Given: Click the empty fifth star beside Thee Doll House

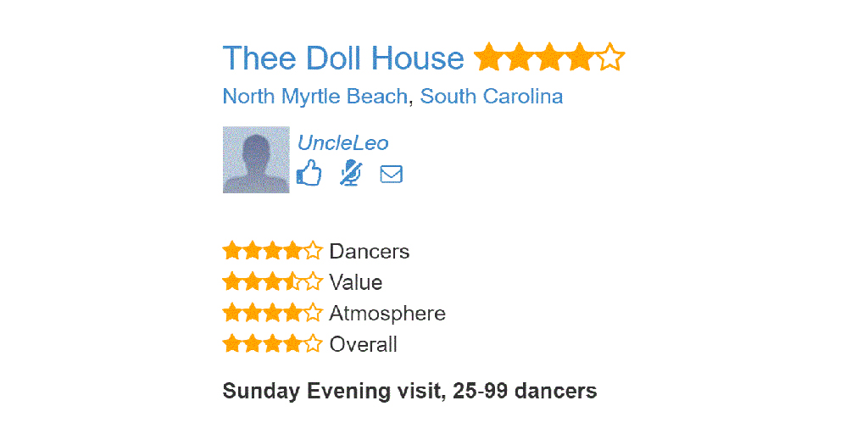Looking at the screenshot, I should 610,57.
